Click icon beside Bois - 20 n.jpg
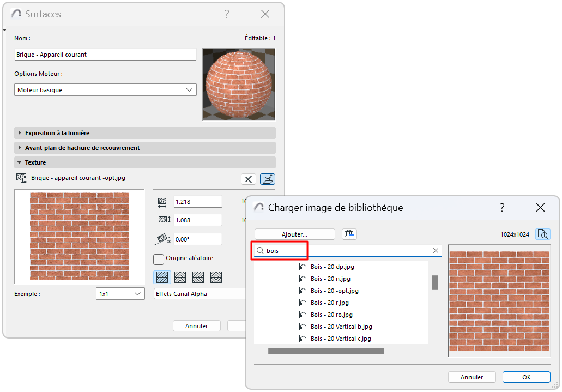562x392 pixels. coord(303,279)
